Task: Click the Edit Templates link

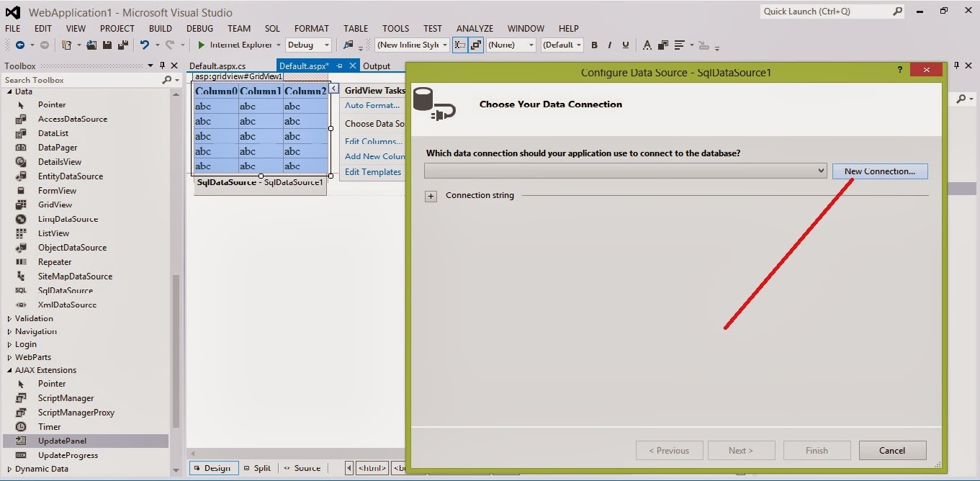Action: (x=373, y=172)
